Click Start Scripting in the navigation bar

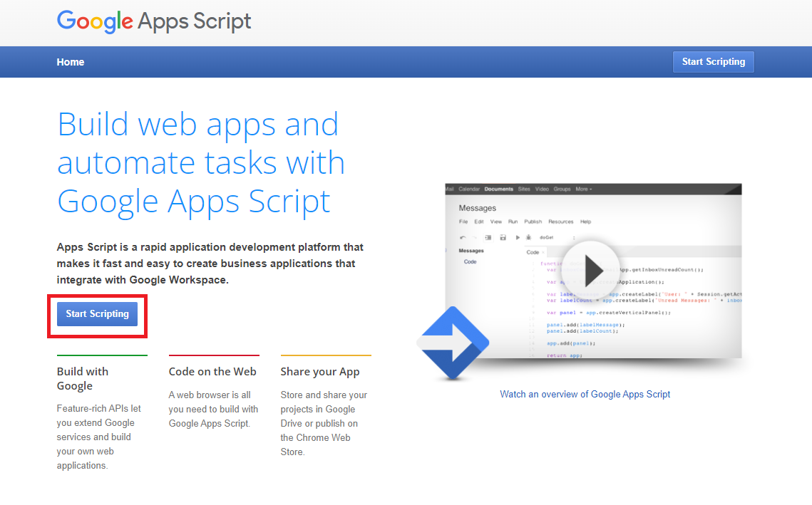(x=713, y=61)
